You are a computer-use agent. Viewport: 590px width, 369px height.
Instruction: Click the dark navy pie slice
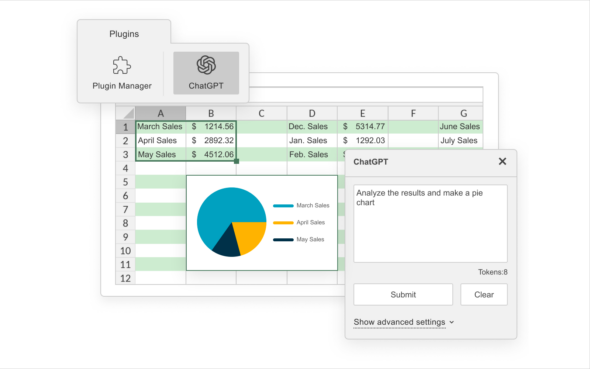(x=228, y=245)
